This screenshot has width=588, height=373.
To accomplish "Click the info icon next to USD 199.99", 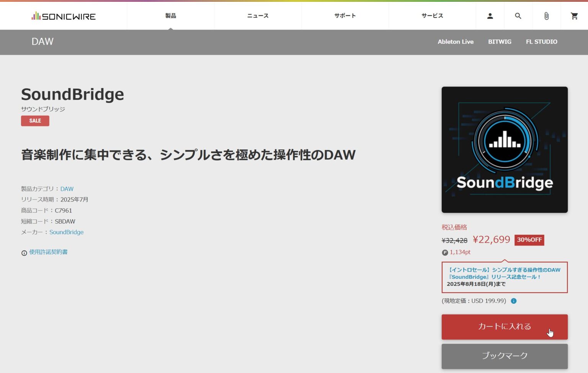I will (x=513, y=301).
